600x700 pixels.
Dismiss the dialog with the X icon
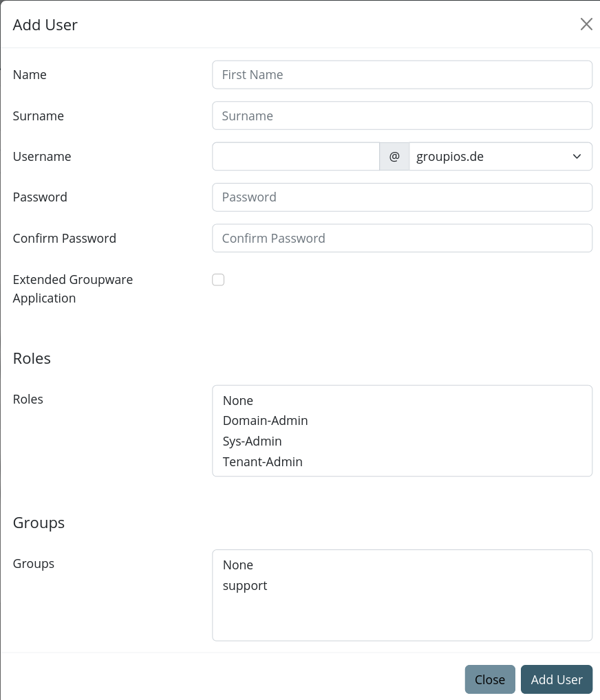[586, 24]
